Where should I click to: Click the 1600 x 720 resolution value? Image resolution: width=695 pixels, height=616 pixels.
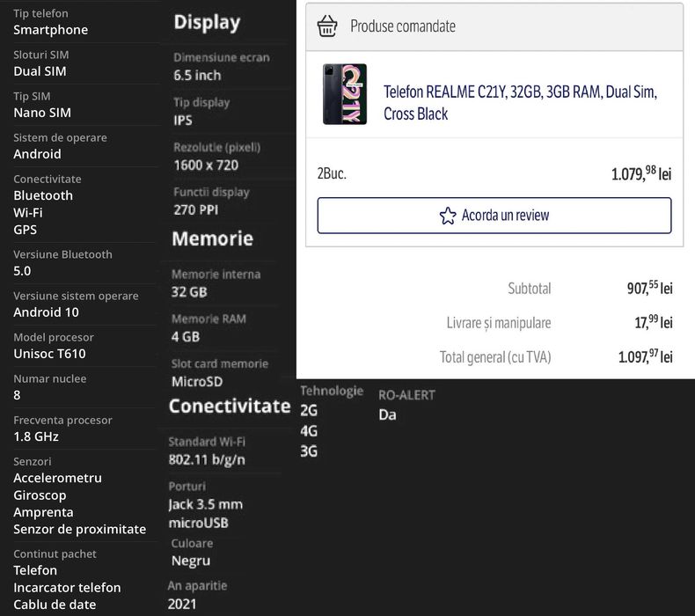[206, 165]
